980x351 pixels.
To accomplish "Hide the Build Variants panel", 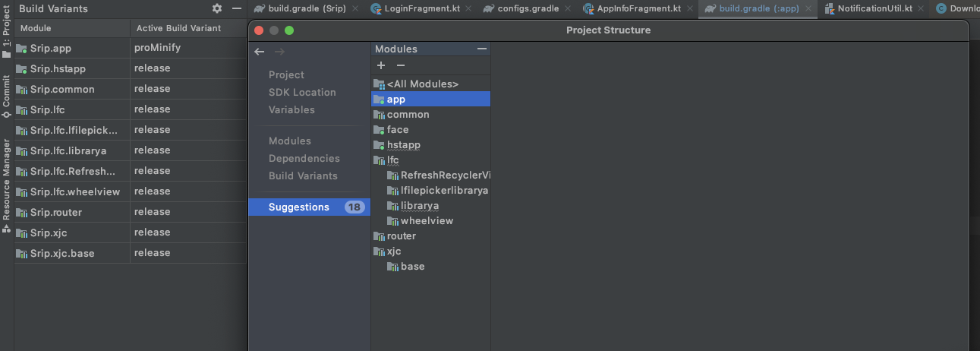I will (237, 8).
